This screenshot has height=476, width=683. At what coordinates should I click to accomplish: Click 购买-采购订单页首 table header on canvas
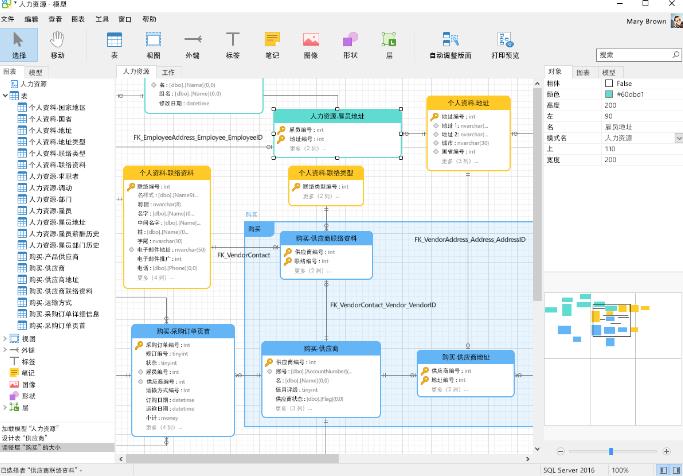click(183, 331)
